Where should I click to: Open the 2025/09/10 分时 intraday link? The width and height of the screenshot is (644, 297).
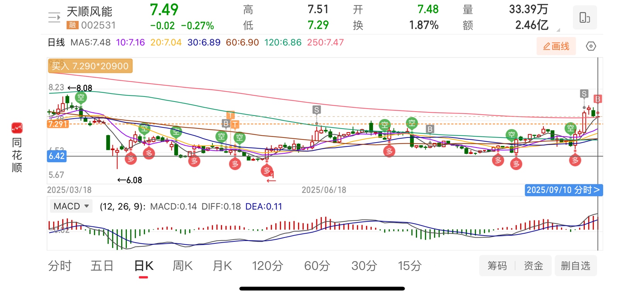(x=563, y=190)
